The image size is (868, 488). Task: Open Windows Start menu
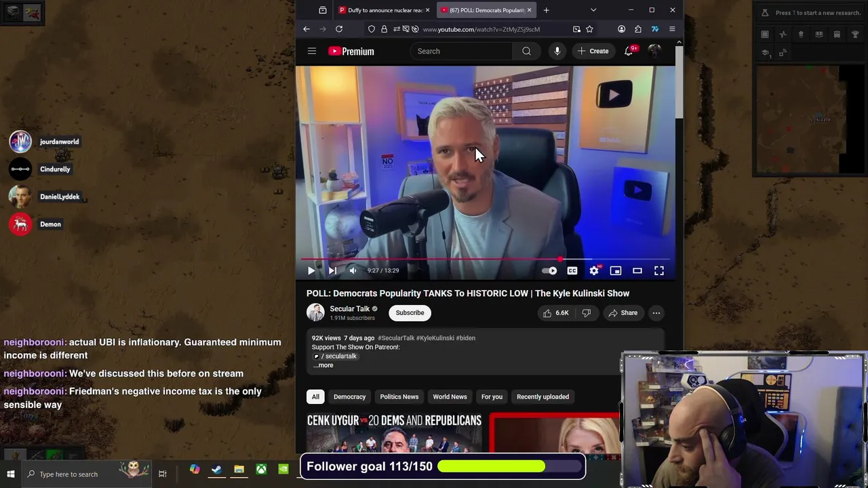click(11, 474)
